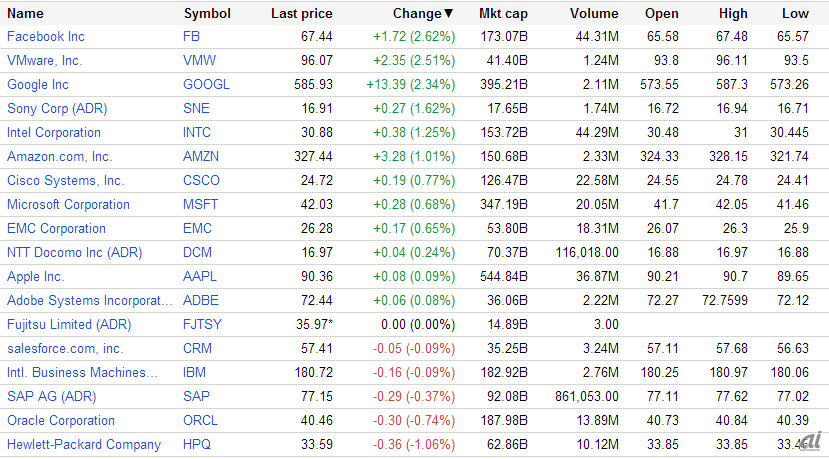Click the ADBE ticker symbol

click(x=200, y=300)
